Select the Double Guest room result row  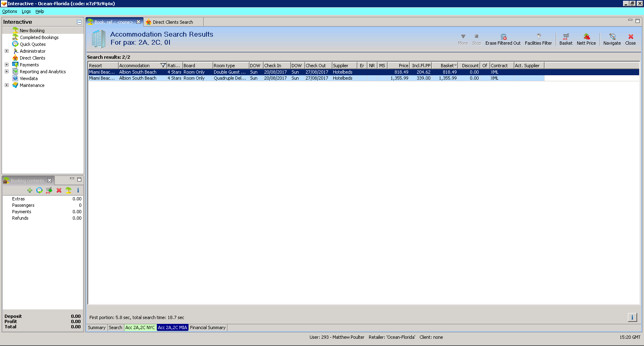click(x=364, y=72)
